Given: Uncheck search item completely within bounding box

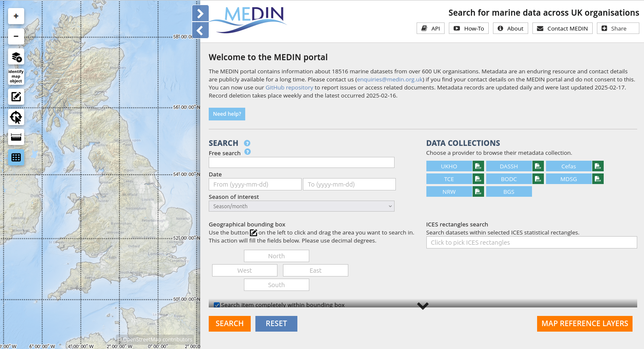Looking at the screenshot, I should (x=217, y=305).
